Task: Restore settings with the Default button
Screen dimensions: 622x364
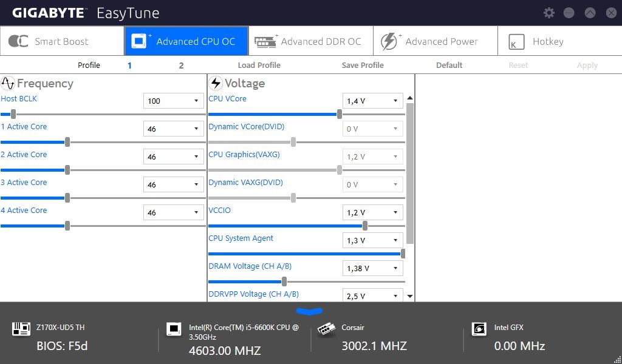Action: tap(449, 66)
